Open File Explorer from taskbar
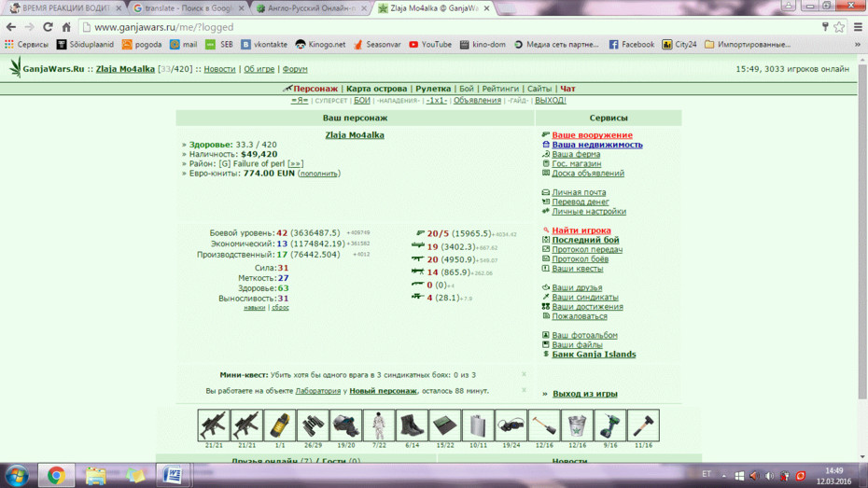The height and width of the screenshot is (488, 868). 95,475
